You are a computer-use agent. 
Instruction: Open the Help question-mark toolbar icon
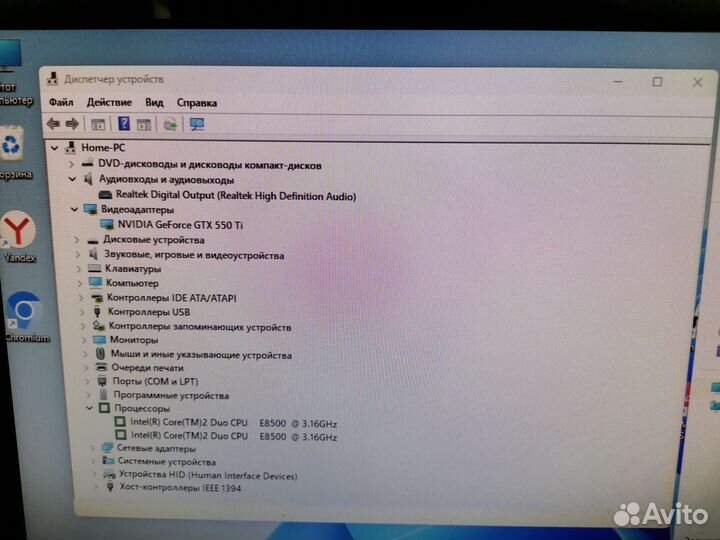124,123
